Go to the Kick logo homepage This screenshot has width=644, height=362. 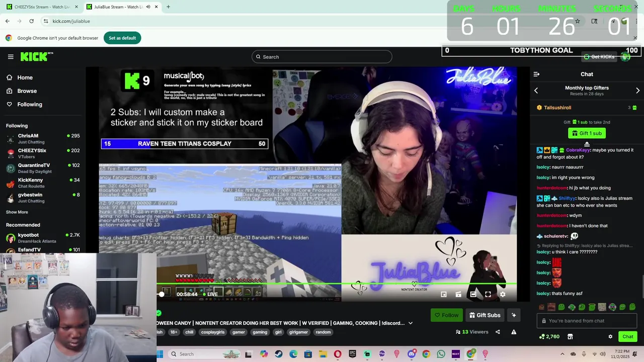coord(37,57)
